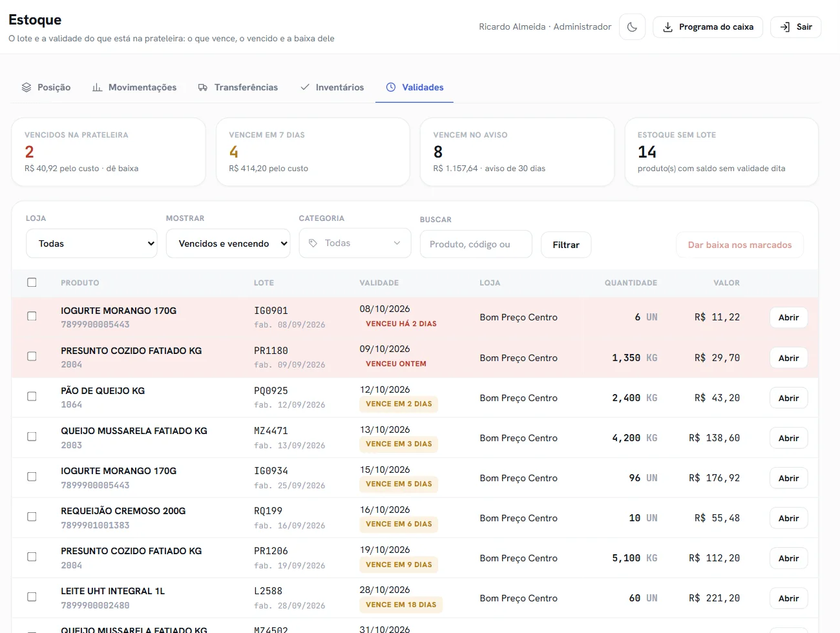840x633 pixels.
Task: Click the layers icon next to Posição
Action: (26, 87)
